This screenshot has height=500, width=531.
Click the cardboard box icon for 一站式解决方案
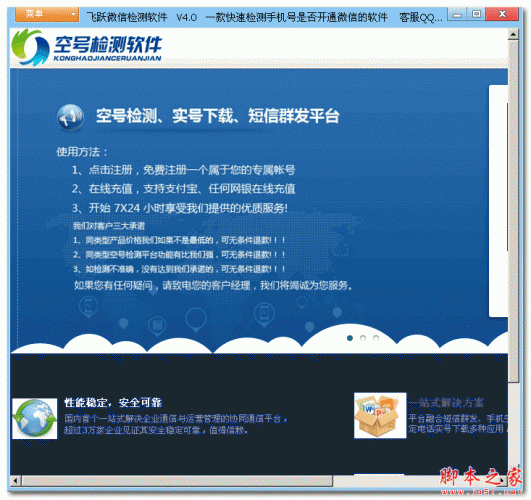380,415
